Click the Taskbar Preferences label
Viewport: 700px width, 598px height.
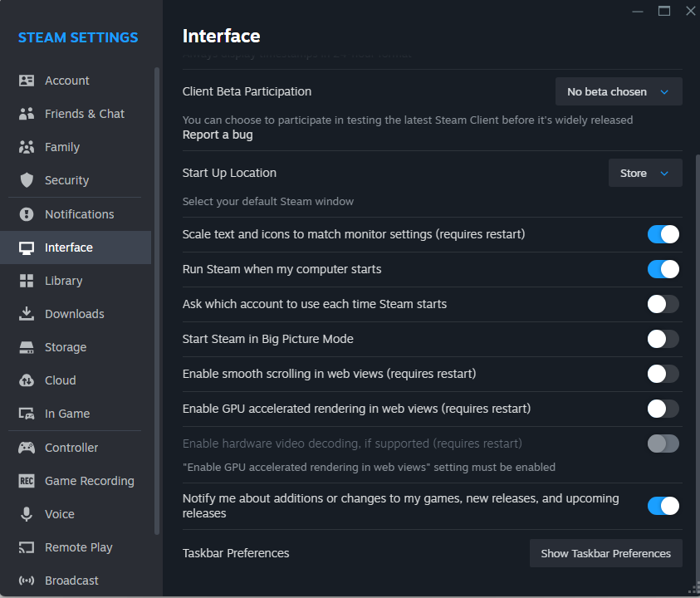coord(236,553)
